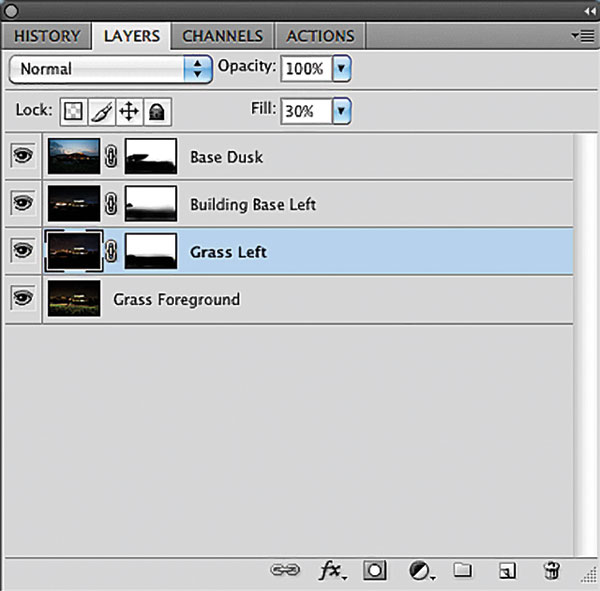Open the Actions tab

(x=320, y=36)
